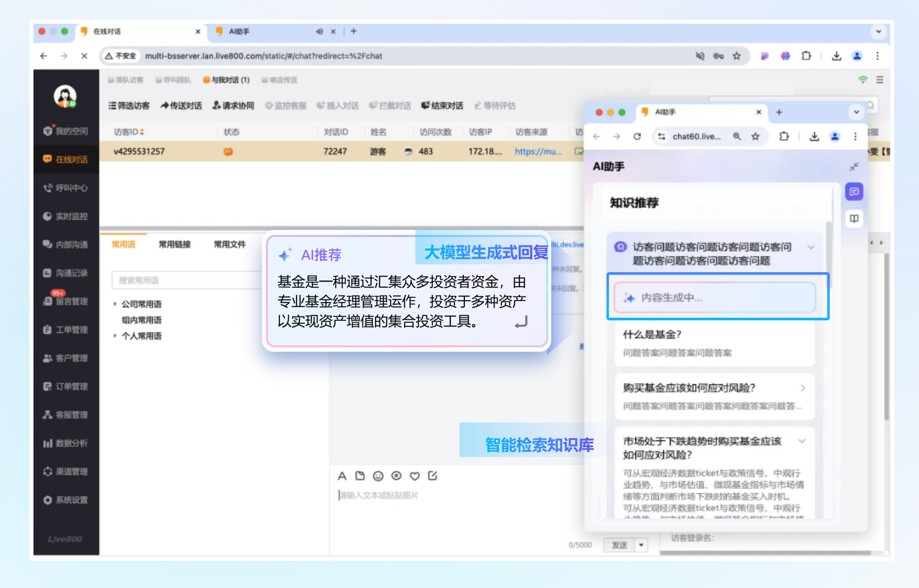Screen dimensions: 919x588
Task: Open 我的空间 in the sidebar
Action: tap(66, 131)
